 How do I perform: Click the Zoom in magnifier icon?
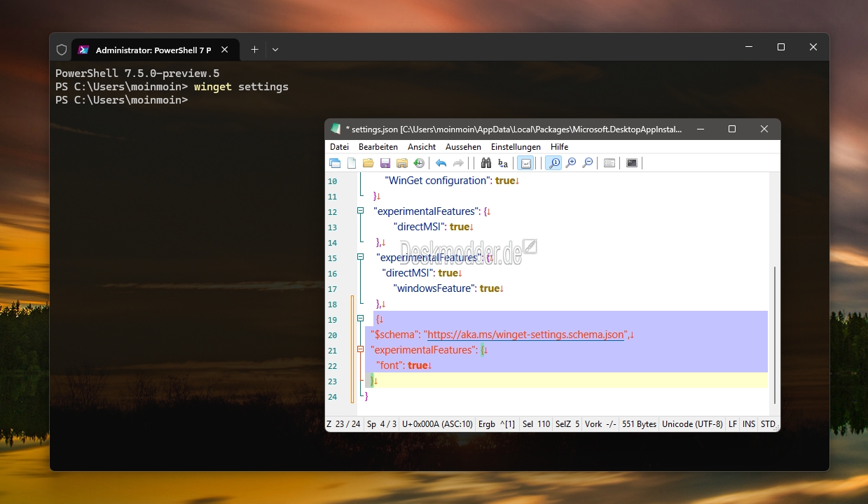tap(571, 163)
